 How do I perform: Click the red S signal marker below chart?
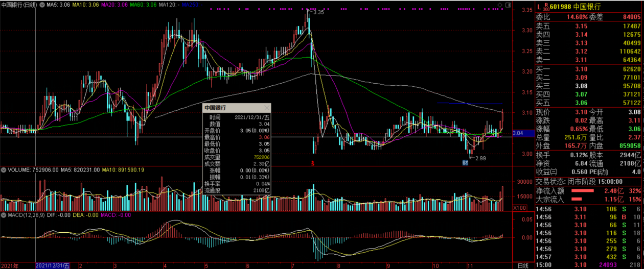click(313, 163)
